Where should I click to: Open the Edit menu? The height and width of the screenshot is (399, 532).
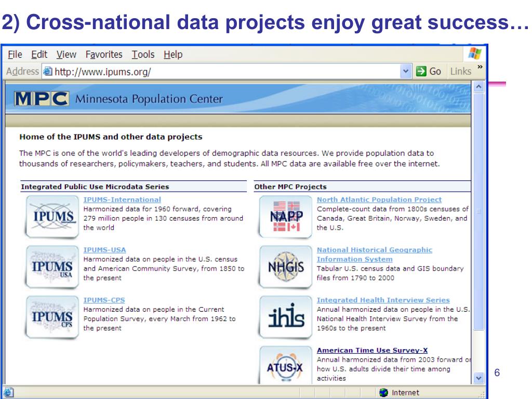coord(39,54)
